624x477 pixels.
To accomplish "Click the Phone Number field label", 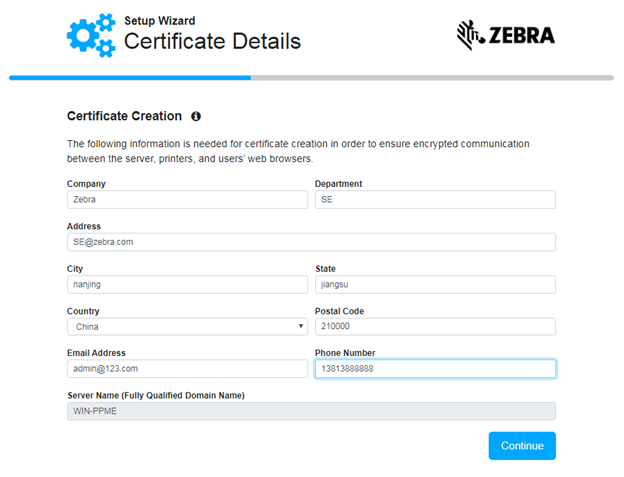I will pyautogui.click(x=345, y=353).
